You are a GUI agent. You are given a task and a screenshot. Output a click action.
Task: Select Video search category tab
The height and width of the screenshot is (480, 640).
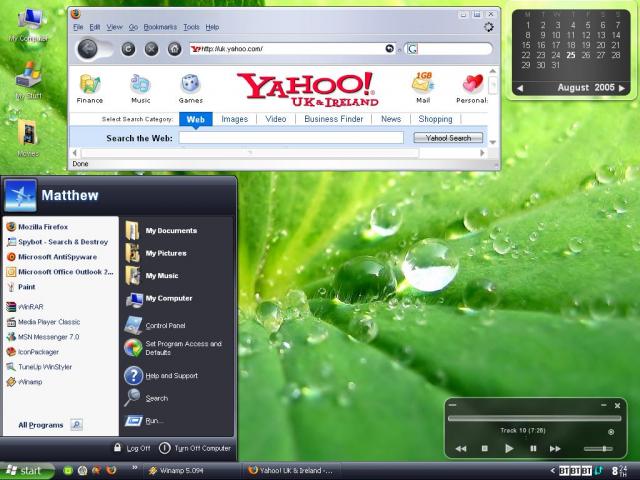pyautogui.click(x=276, y=119)
